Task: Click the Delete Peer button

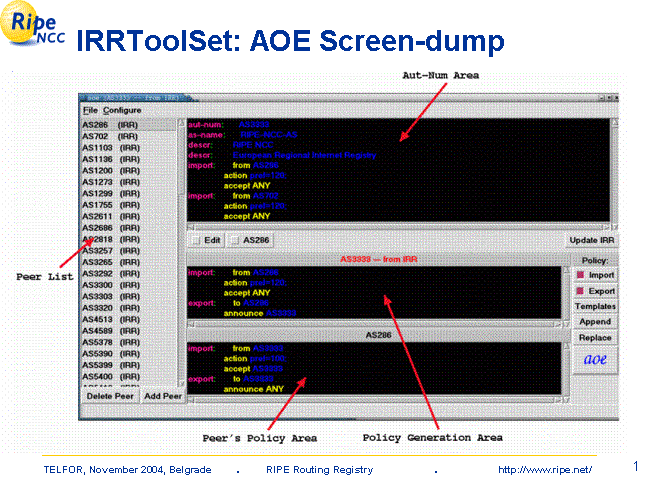Action: click(x=108, y=396)
